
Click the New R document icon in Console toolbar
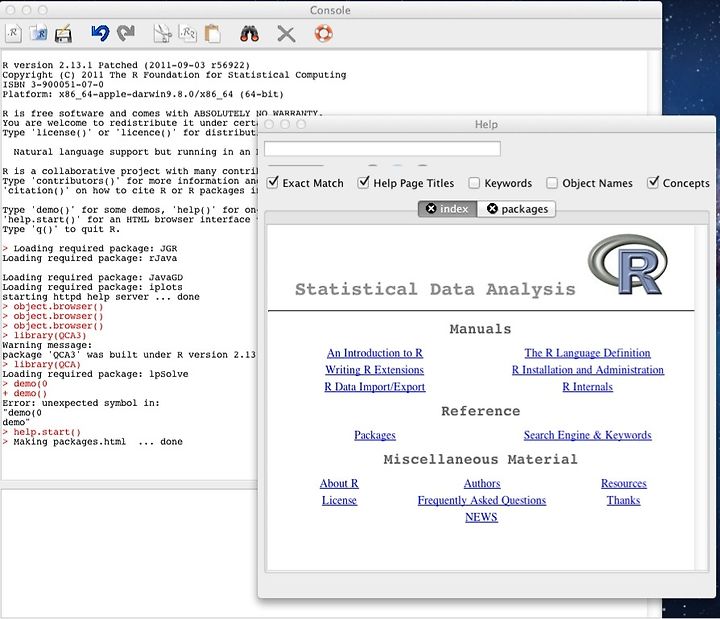[13, 34]
